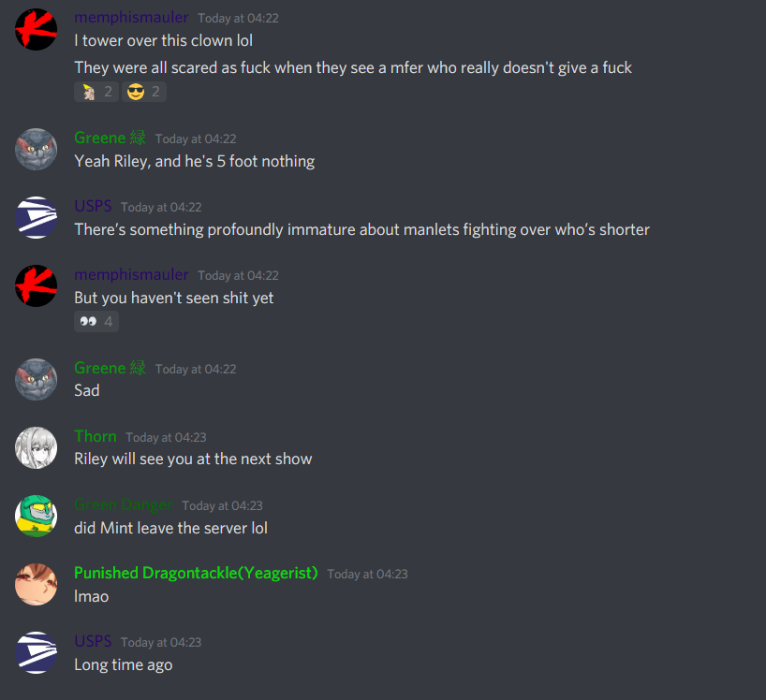Click the USPS username above 'Long time ago'

(x=93, y=641)
